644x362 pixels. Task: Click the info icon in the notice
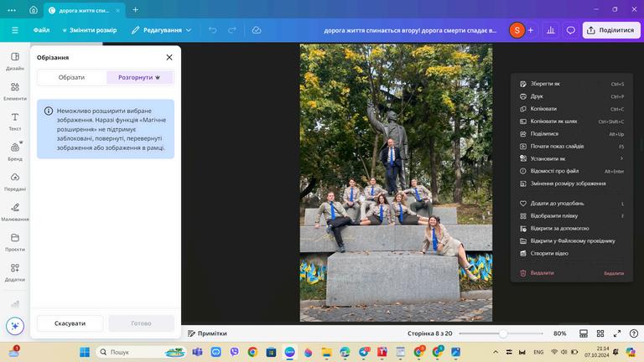tap(49, 111)
